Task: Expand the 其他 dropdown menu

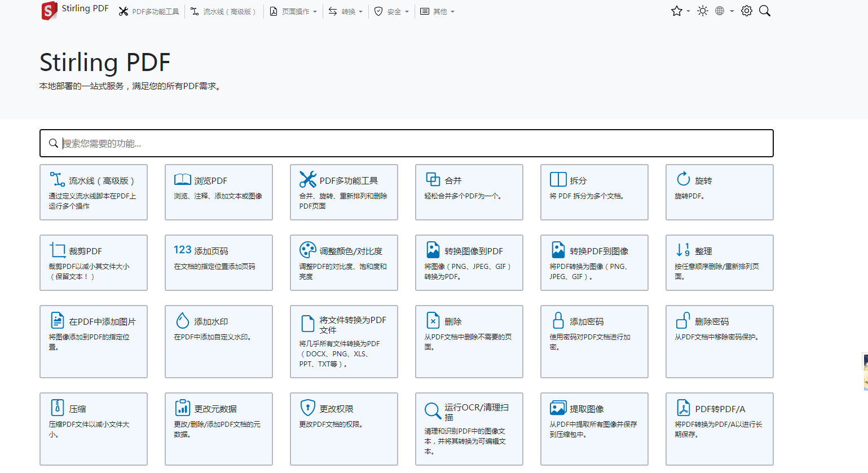Action: pyautogui.click(x=437, y=11)
